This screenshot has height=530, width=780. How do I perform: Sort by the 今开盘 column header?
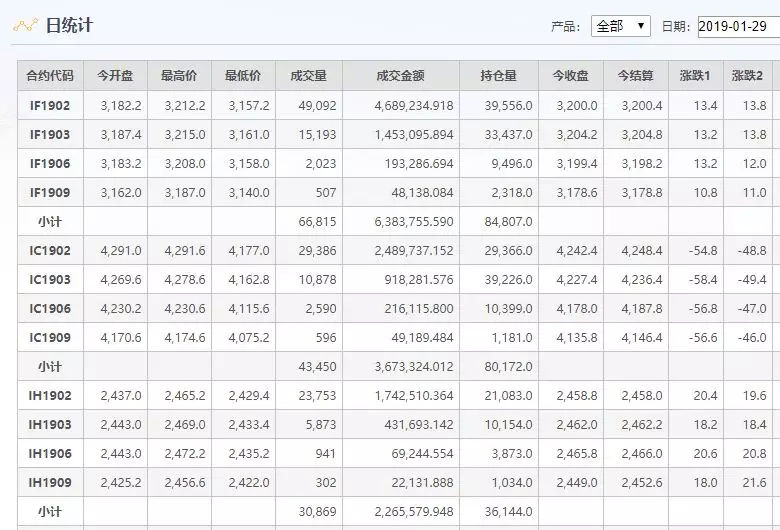pos(115,76)
